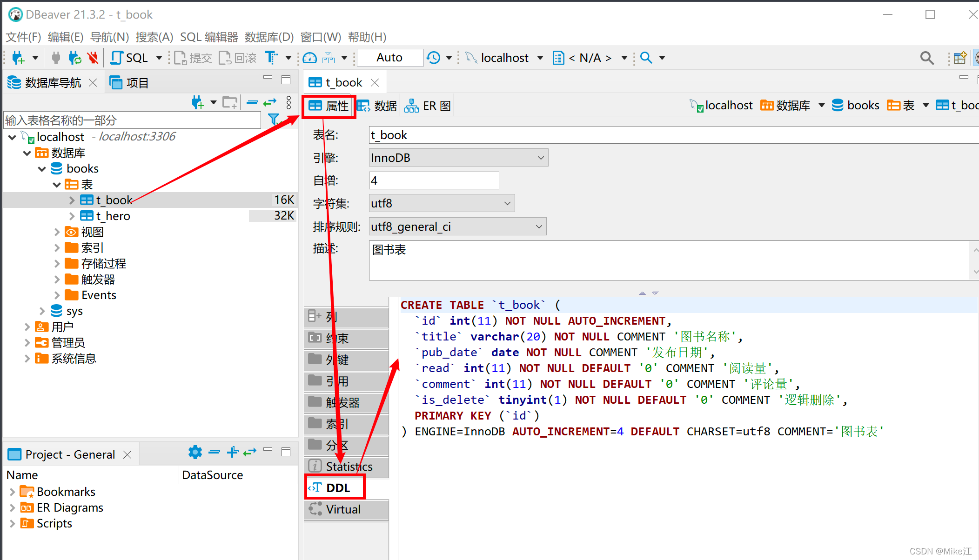
Task: Select the 存储过程 folder
Action: tap(96, 264)
